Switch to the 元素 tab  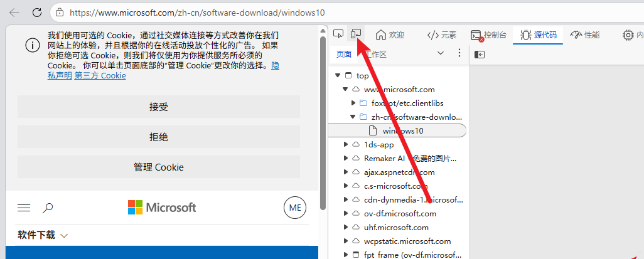coord(441,35)
